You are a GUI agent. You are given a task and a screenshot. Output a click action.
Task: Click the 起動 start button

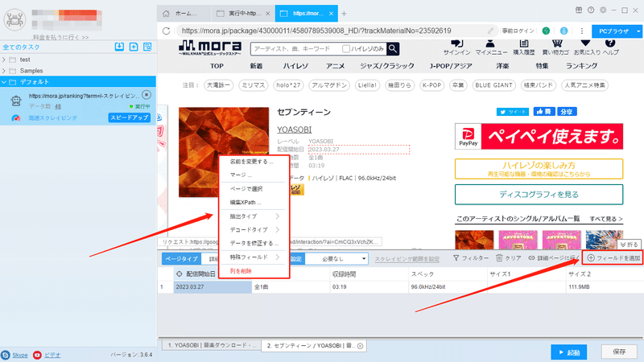click(569, 352)
